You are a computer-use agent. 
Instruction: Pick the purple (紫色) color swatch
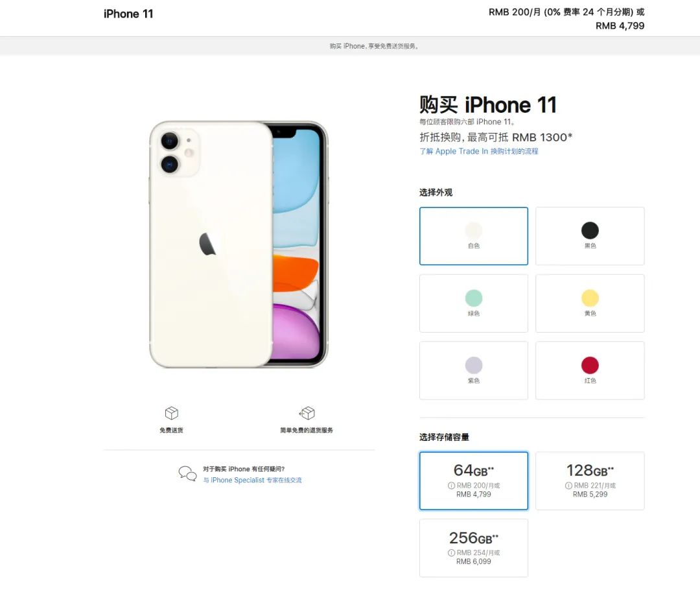pos(474,370)
